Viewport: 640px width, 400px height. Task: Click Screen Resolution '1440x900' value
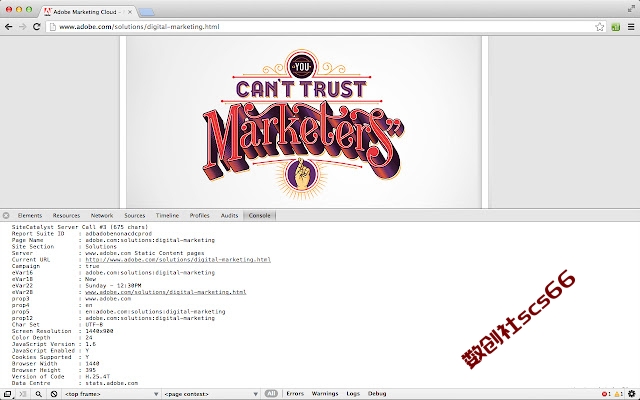point(99,331)
